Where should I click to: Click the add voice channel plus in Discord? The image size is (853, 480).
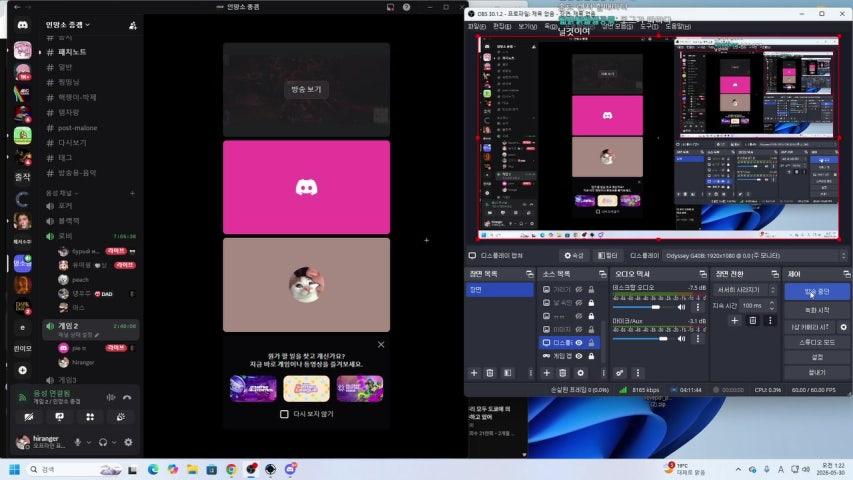(x=132, y=193)
